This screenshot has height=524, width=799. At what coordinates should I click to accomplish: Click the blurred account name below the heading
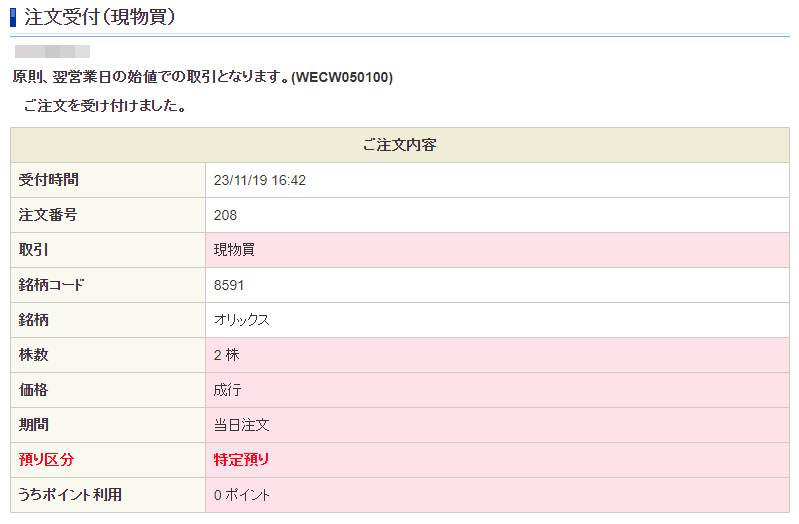[x=52, y=51]
